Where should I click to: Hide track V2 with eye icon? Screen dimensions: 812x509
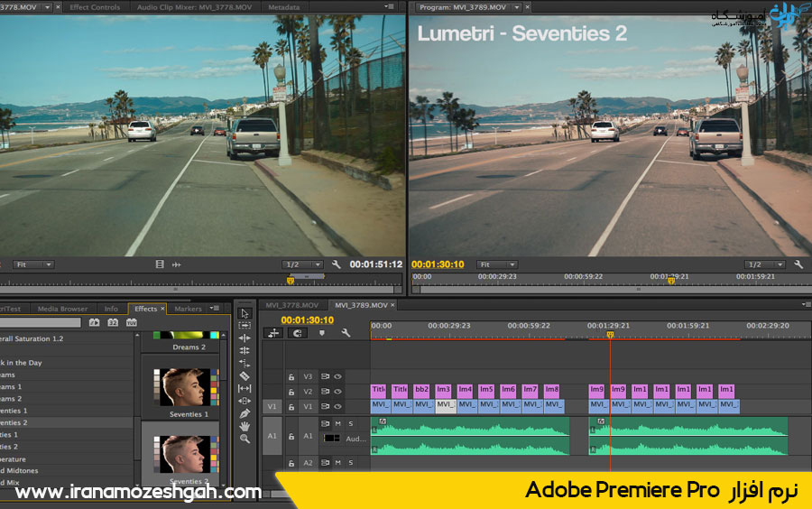[x=338, y=392]
